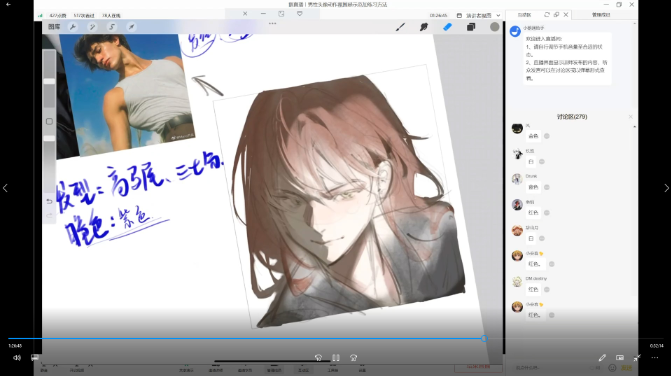Select the Selection S-shaped tool

click(112, 27)
